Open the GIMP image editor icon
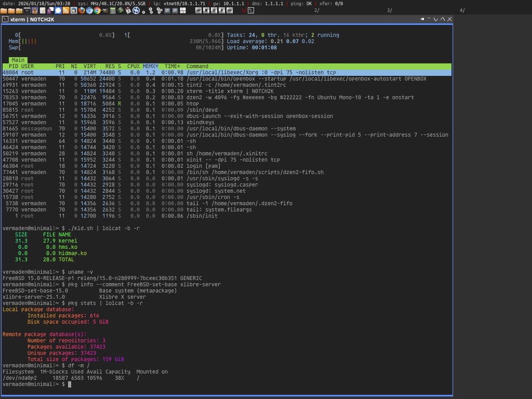Screen dimensions: 532x399 tap(105, 10)
